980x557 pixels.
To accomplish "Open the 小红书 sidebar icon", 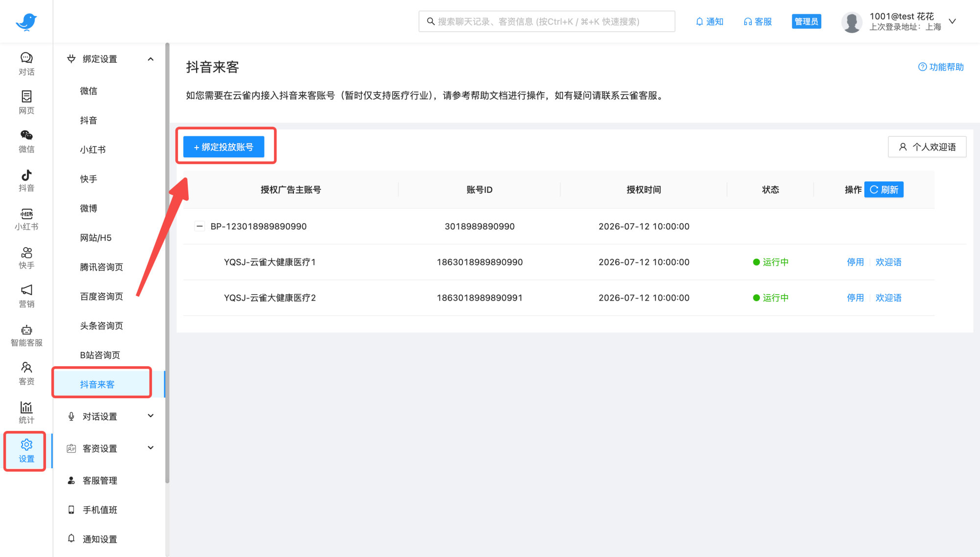I will tap(26, 219).
